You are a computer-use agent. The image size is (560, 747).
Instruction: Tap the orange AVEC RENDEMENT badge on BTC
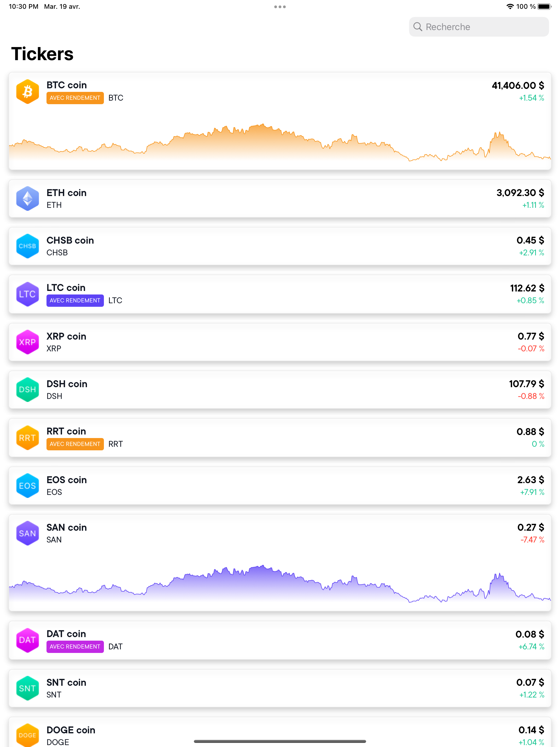click(x=75, y=98)
